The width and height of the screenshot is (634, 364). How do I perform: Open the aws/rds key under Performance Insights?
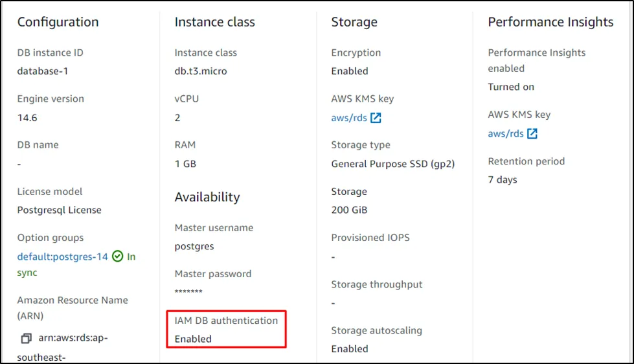point(506,134)
